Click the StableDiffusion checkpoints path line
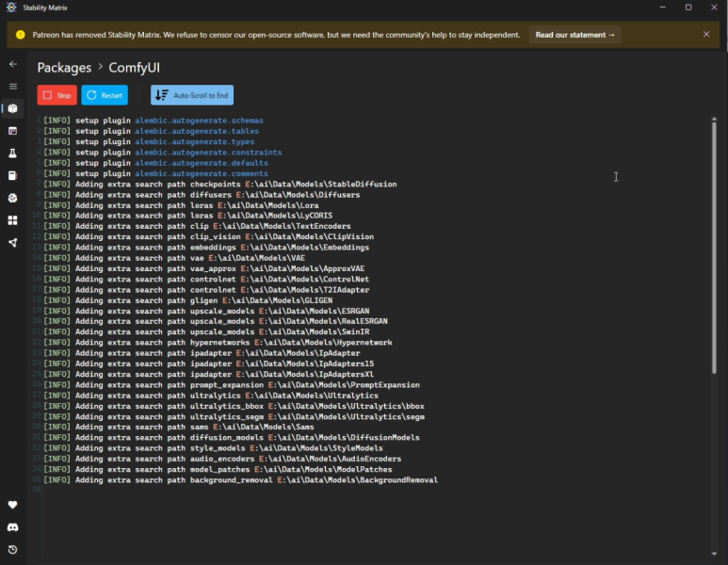 [x=220, y=185]
